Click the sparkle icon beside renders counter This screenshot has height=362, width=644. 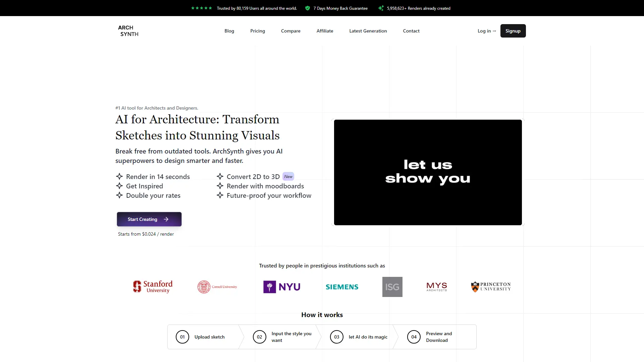coord(381,8)
